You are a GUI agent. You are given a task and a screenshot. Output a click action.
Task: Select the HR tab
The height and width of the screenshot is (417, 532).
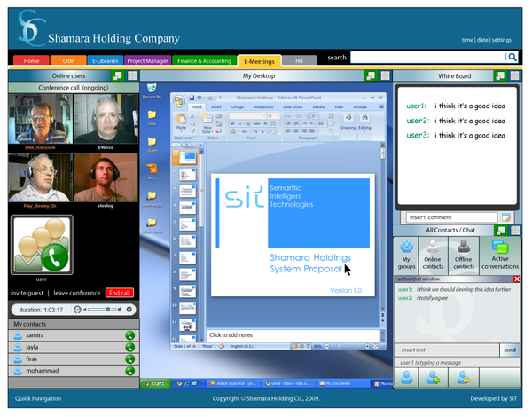(x=299, y=60)
